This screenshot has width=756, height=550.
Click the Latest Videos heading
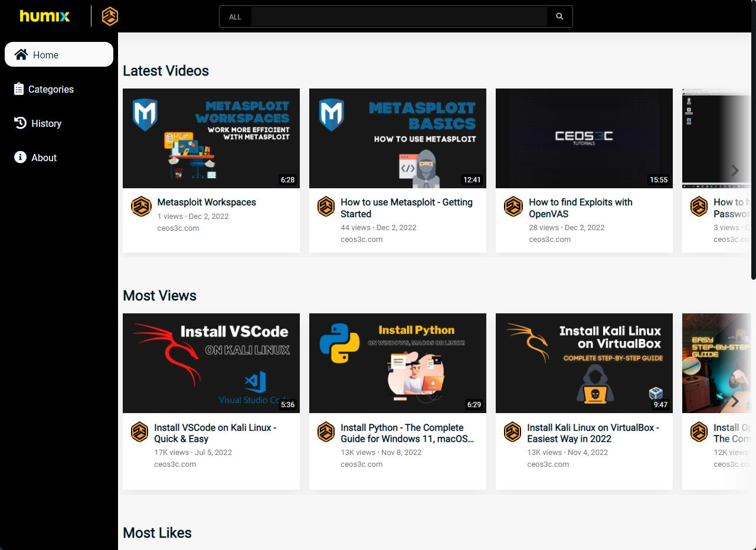point(166,71)
